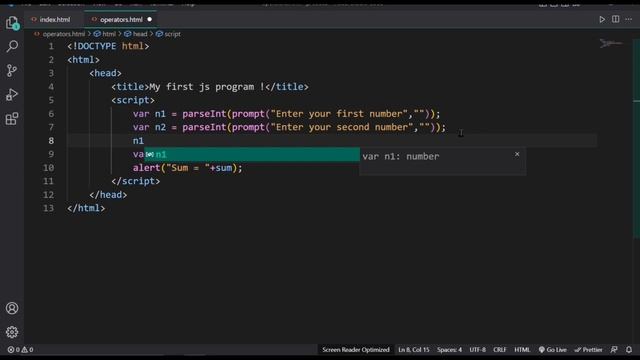Click Screen Reader Optimized status item
The image size is (640, 360).
pyautogui.click(x=356, y=350)
